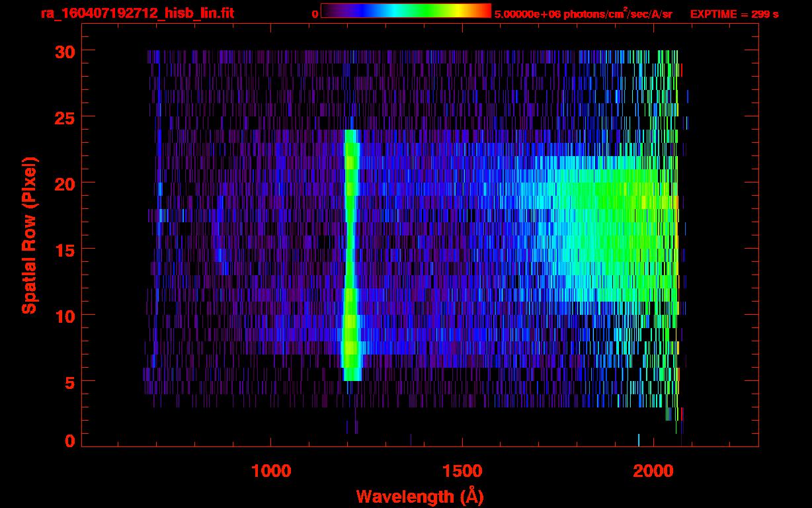Click the 1500 tick label on wavelength axis
This screenshot has height=508, width=812.
461,471
